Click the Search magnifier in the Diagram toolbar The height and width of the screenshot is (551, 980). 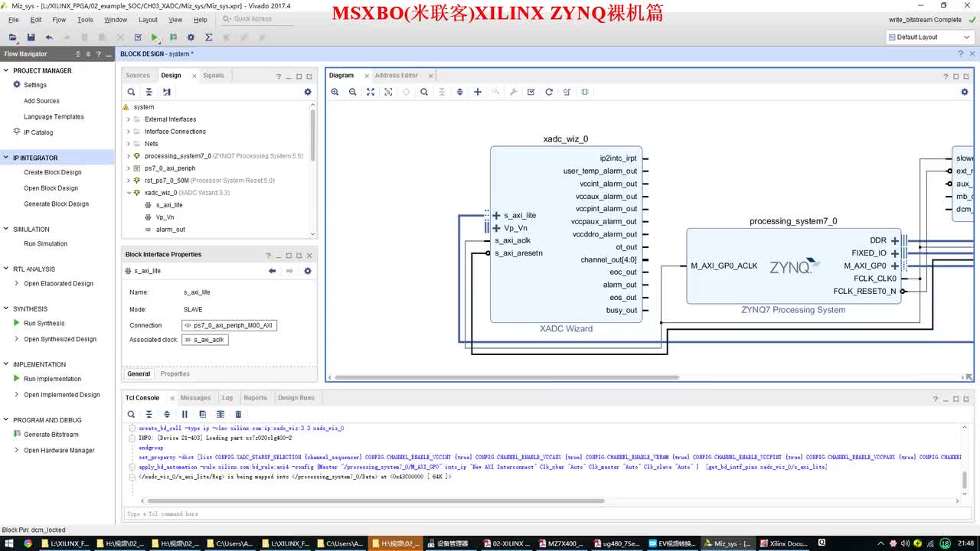click(424, 92)
